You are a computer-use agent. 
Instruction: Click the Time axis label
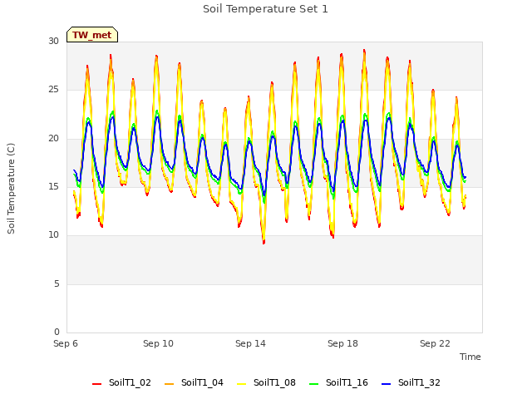point(470,357)
